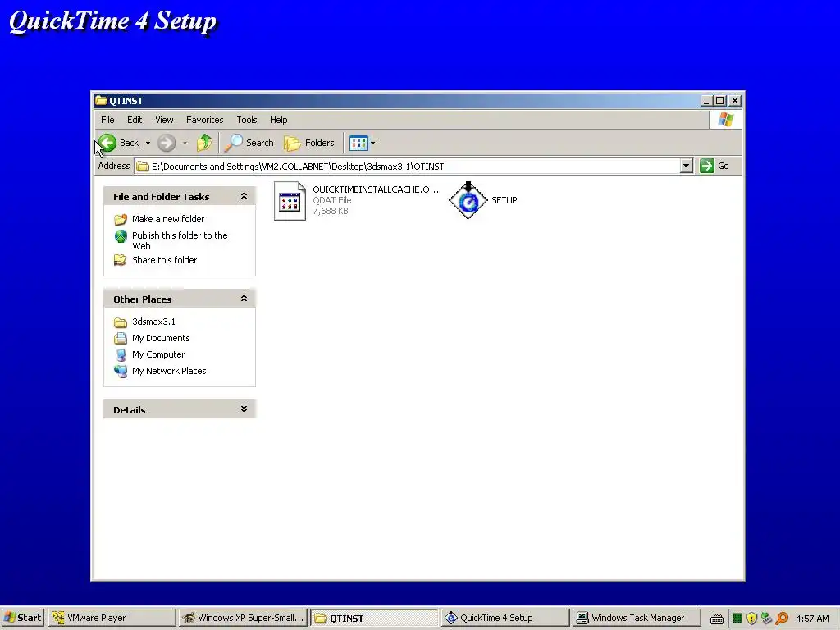840x630 pixels.
Task: Switch to QuickTime 4 Setup taskbar button
Action: pos(505,618)
